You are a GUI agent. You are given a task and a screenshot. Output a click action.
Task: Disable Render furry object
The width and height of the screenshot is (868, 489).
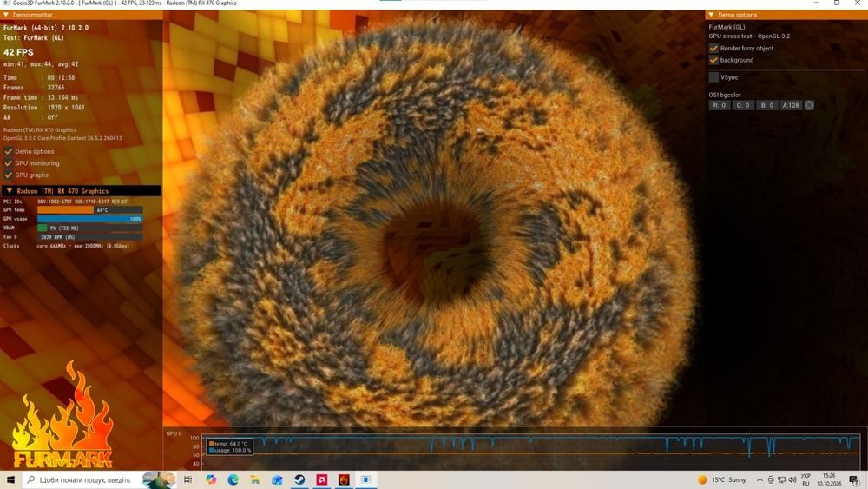pos(713,48)
